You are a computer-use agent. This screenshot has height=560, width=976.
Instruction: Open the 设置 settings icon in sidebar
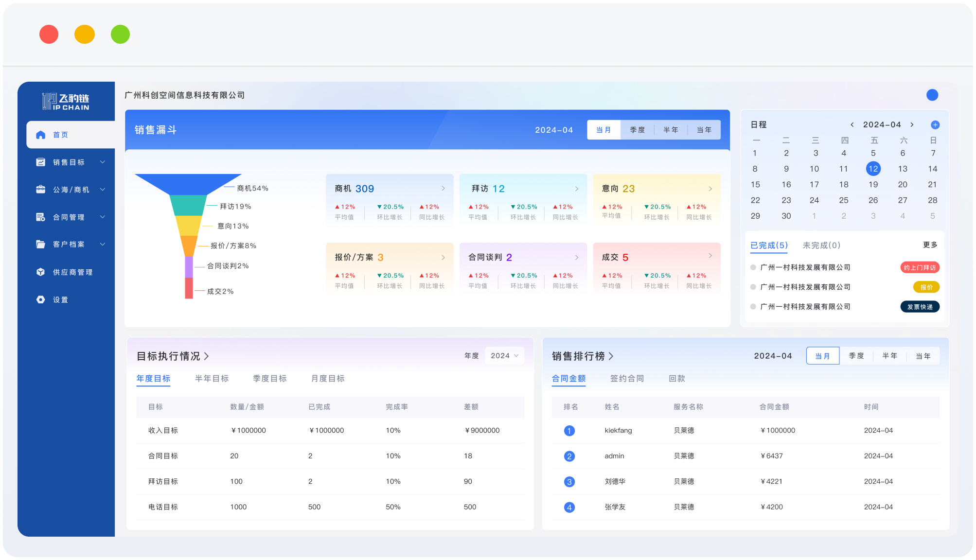(x=41, y=299)
